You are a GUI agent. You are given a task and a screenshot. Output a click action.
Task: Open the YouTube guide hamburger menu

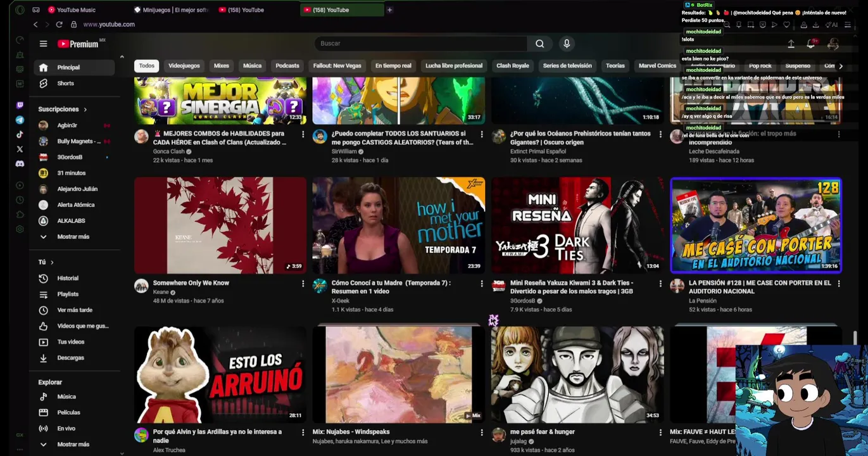(43, 44)
